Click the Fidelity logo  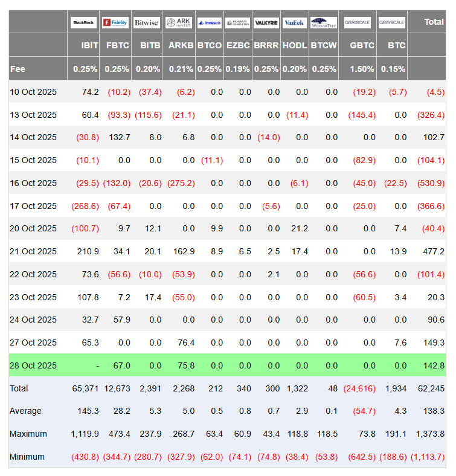tap(115, 22)
